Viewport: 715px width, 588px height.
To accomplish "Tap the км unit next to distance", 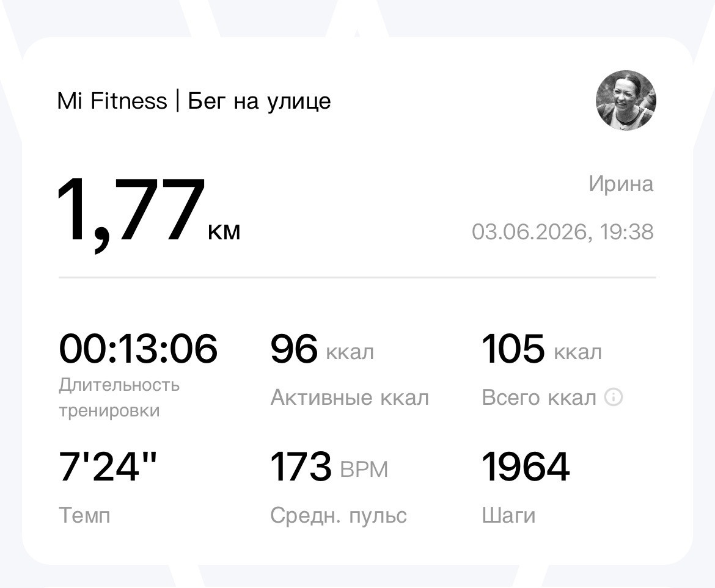I will [224, 232].
